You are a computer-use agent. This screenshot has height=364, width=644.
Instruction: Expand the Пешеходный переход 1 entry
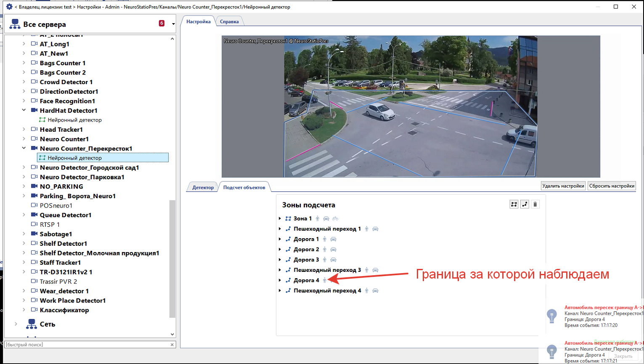click(x=280, y=229)
